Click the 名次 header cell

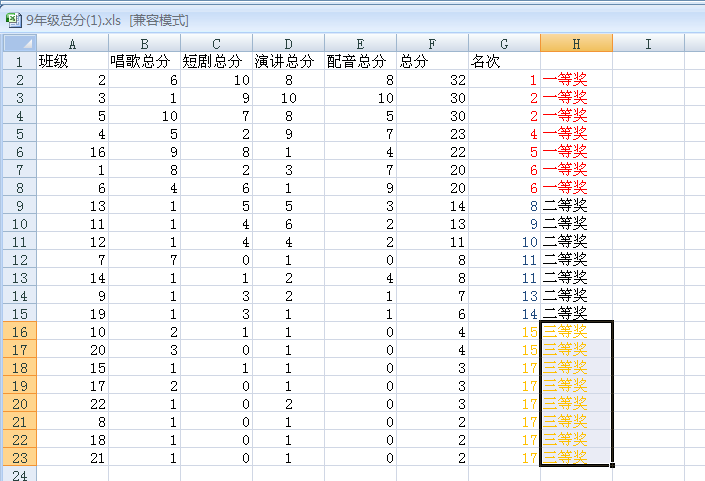pos(504,61)
